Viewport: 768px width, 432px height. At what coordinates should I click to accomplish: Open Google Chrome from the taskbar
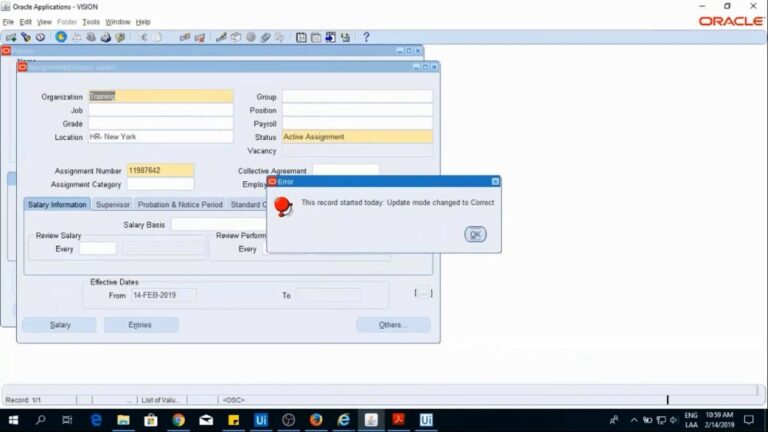(178, 420)
